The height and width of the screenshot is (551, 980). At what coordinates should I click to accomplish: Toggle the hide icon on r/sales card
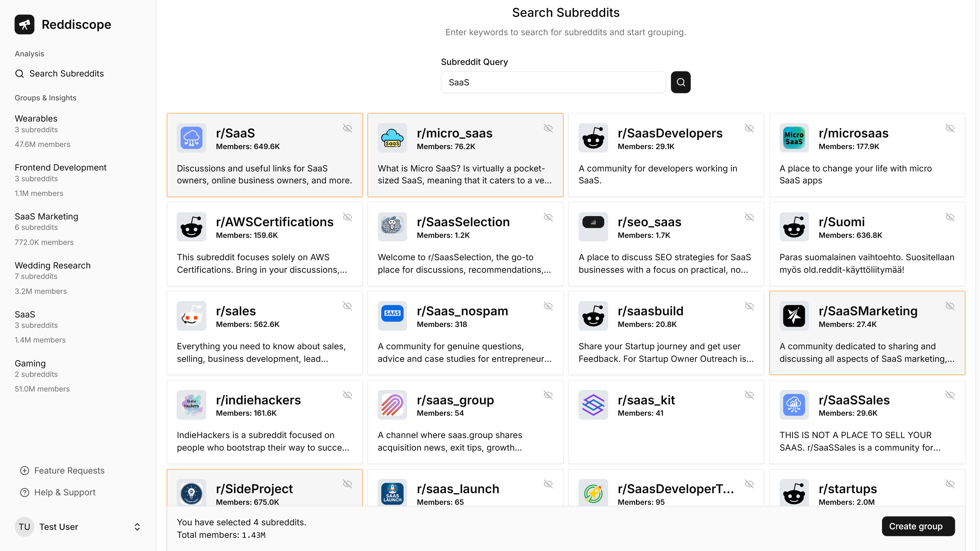click(347, 306)
